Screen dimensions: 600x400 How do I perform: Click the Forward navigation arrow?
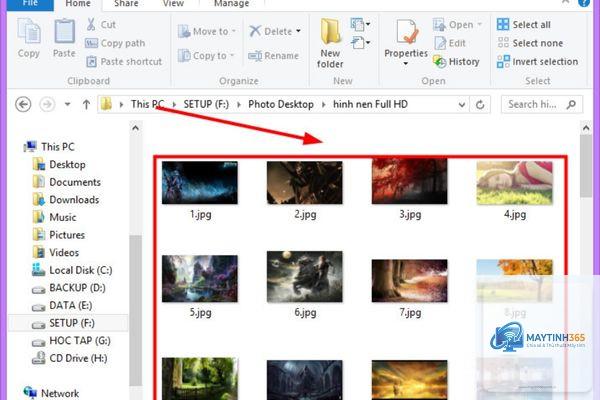[47, 104]
